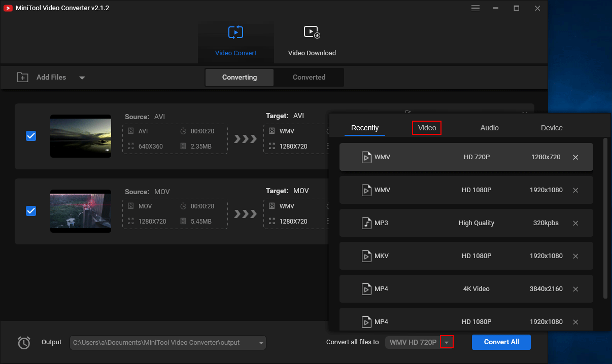Choose WMV HD 720P preset row
This screenshot has width=612, height=364.
click(466, 157)
